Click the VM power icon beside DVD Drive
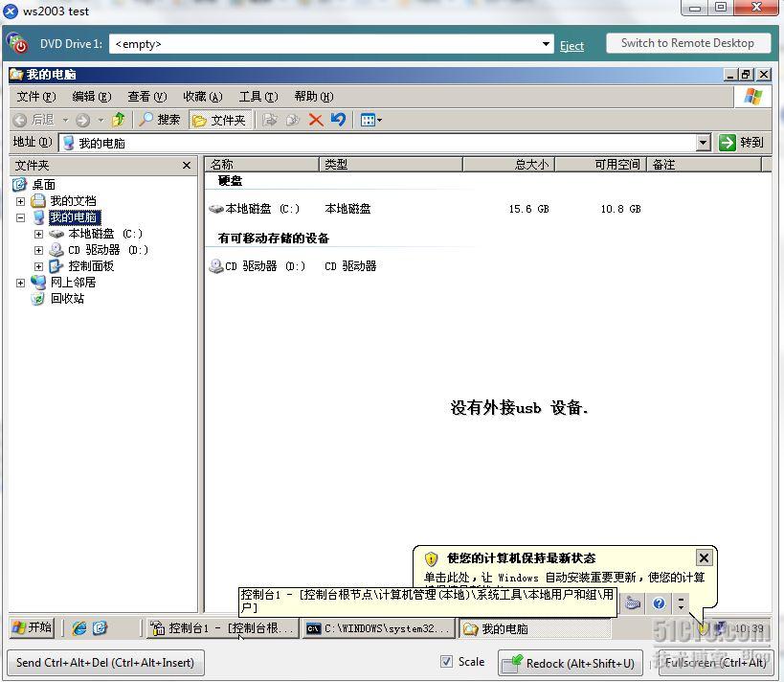Screen dimensions: 784x682 (18, 43)
